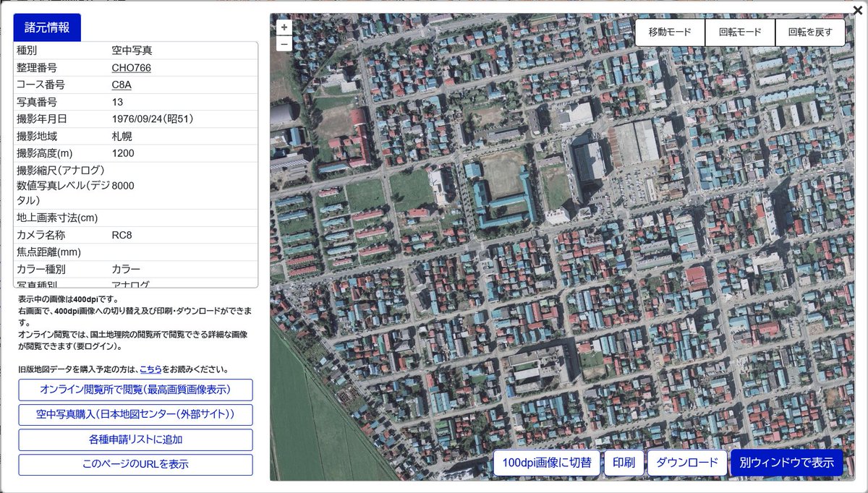Zoom out the aerial photo with minus button
Screen dimensions: 868x493
pos(284,44)
